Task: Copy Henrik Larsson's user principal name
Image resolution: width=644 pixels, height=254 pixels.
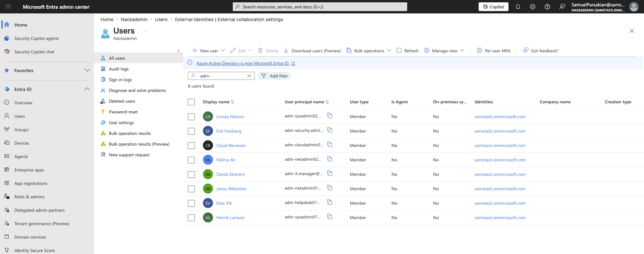Action: click(x=330, y=217)
